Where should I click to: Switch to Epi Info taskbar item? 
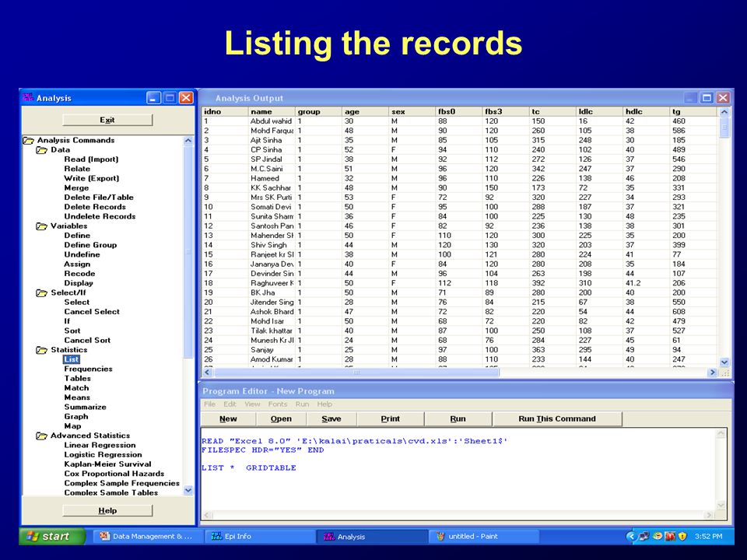tap(260, 536)
